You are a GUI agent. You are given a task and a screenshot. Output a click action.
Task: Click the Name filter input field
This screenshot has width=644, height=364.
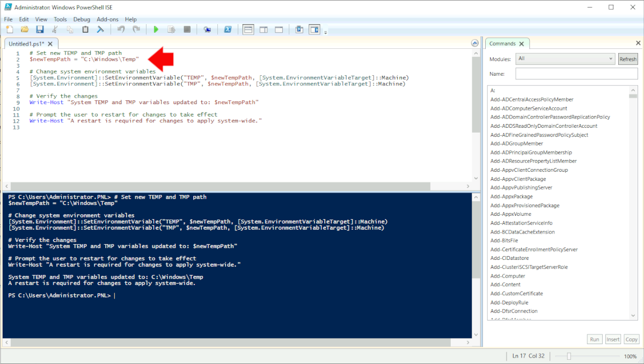[x=577, y=74]
